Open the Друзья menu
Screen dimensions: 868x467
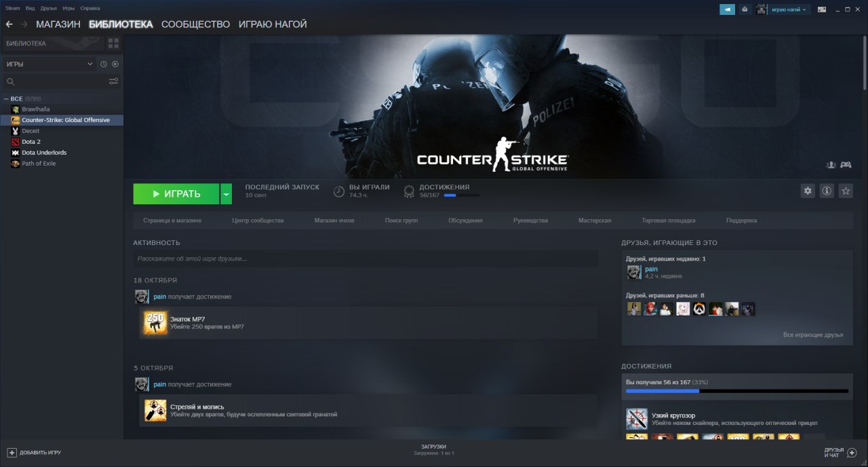tap(49, 8)
